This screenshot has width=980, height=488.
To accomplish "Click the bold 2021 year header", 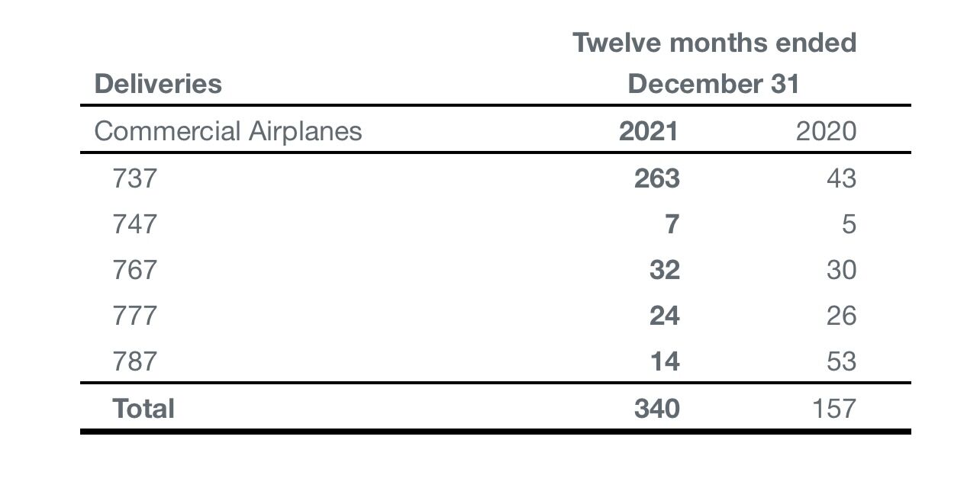I will coord(648,131).
